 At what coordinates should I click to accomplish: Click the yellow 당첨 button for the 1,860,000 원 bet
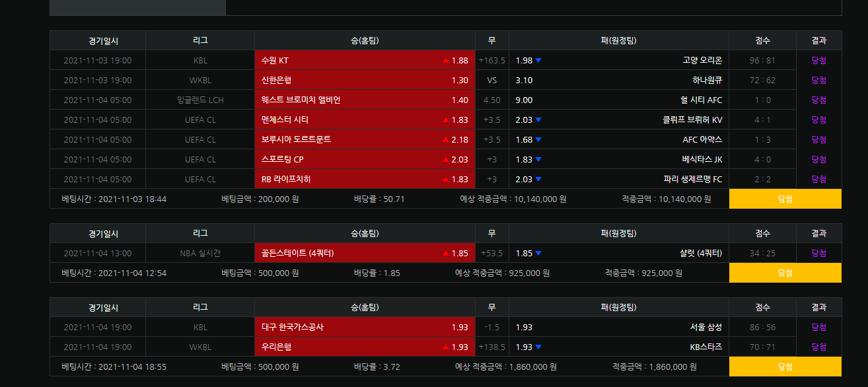click(785, 367)
